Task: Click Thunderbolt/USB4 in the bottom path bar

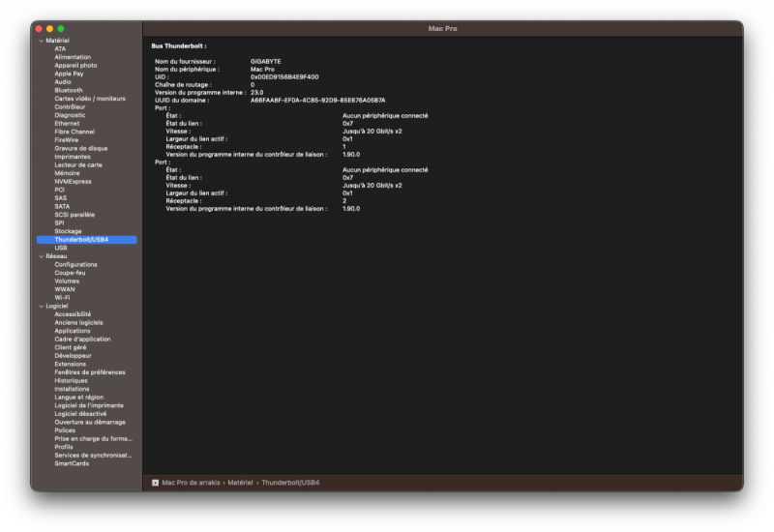Action: 290,483
